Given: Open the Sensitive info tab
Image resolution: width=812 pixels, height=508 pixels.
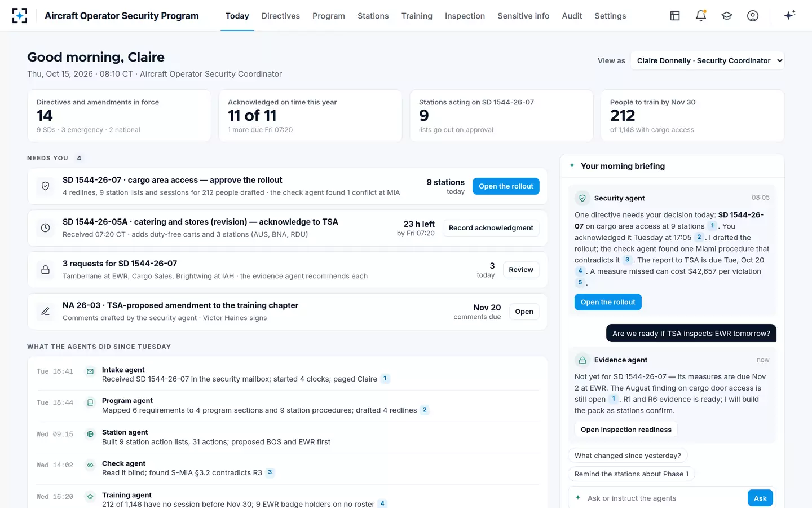Looking at the screenshot, I should 523,16.
